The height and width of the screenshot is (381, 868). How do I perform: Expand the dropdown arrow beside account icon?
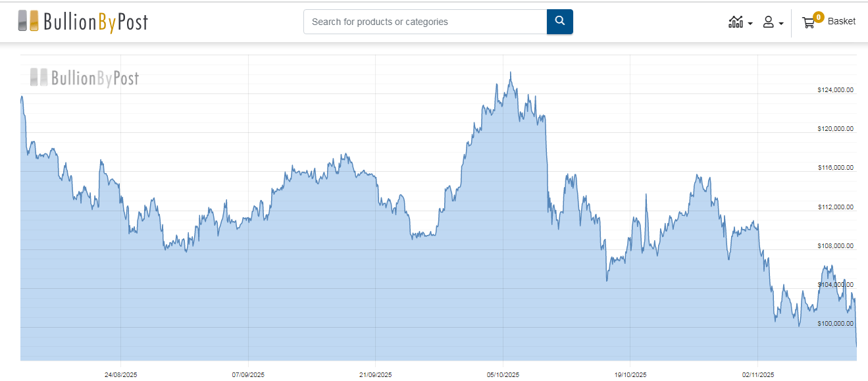click(780, 24)
